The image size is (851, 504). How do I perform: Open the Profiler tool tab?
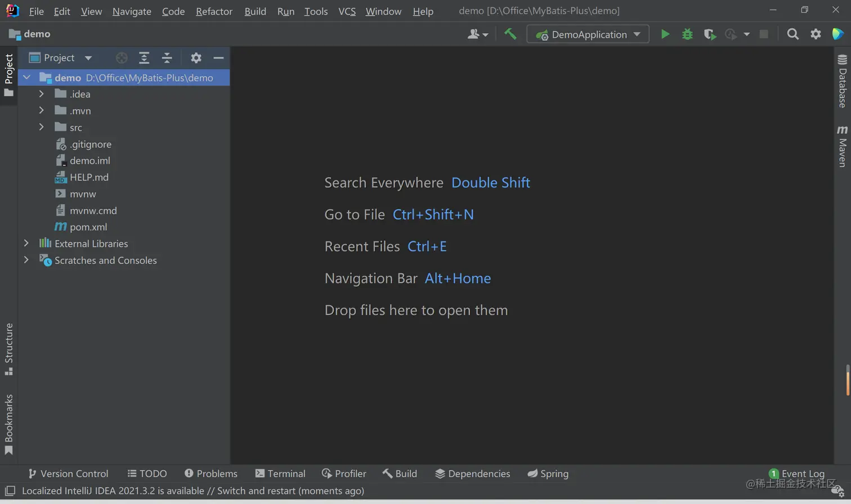[x=343, y=474]
